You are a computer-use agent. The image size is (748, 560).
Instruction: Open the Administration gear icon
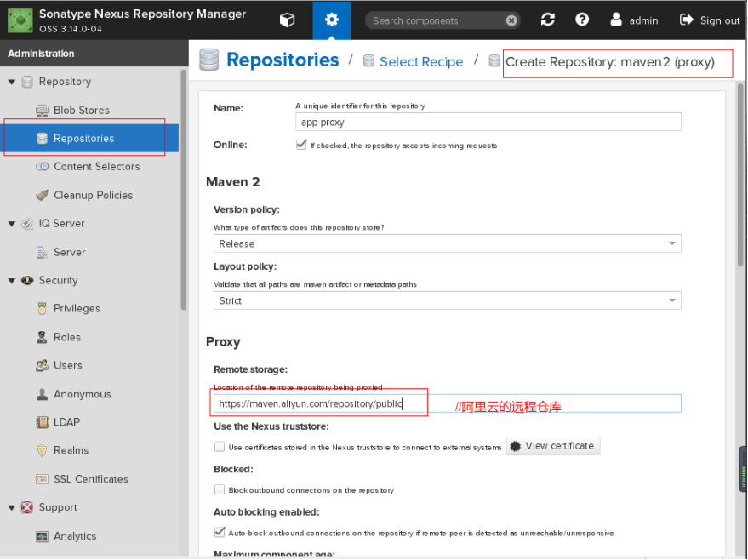[x=331, y=20]
